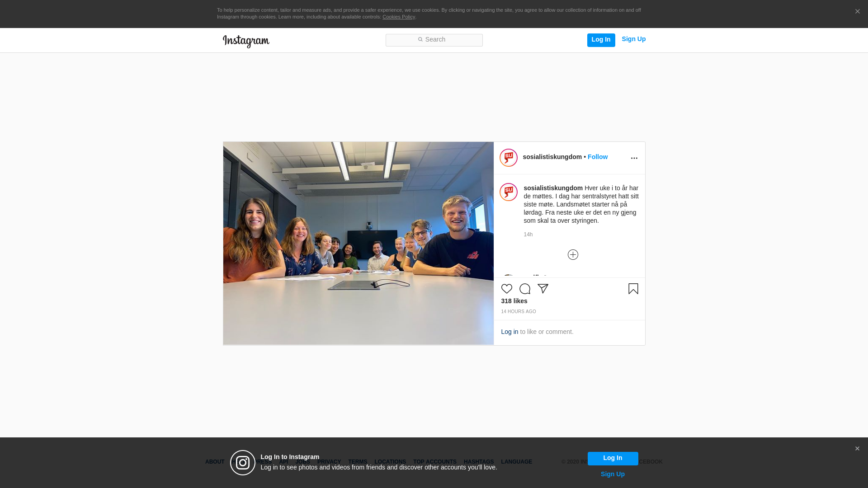Open the TERMS footer link
Screen dimensions: 868x488
358,462
